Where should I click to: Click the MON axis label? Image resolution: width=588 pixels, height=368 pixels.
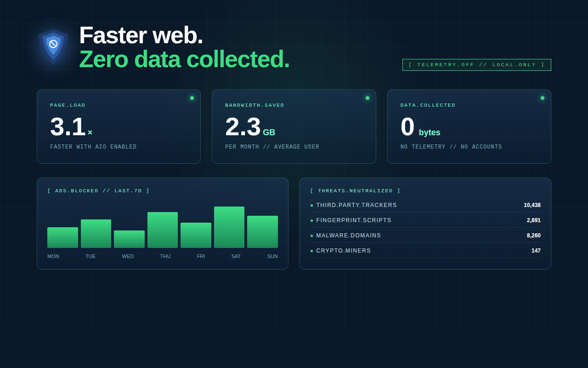point(53,256)
